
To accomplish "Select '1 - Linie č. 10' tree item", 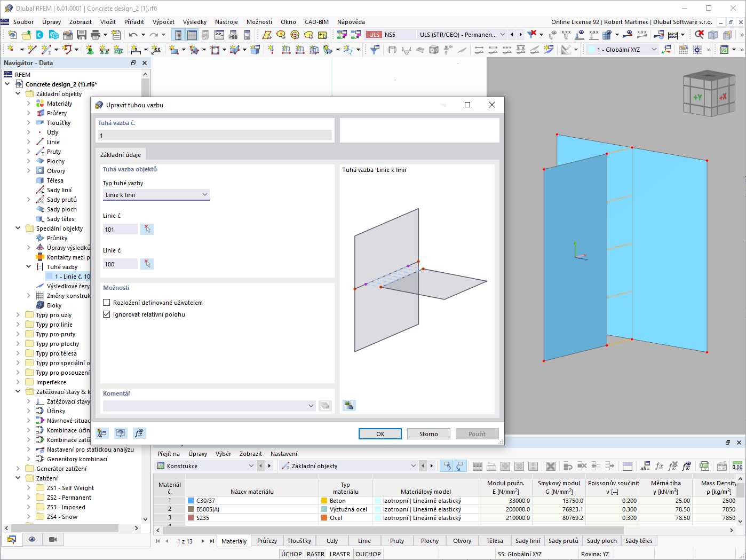I will point(68,277).
